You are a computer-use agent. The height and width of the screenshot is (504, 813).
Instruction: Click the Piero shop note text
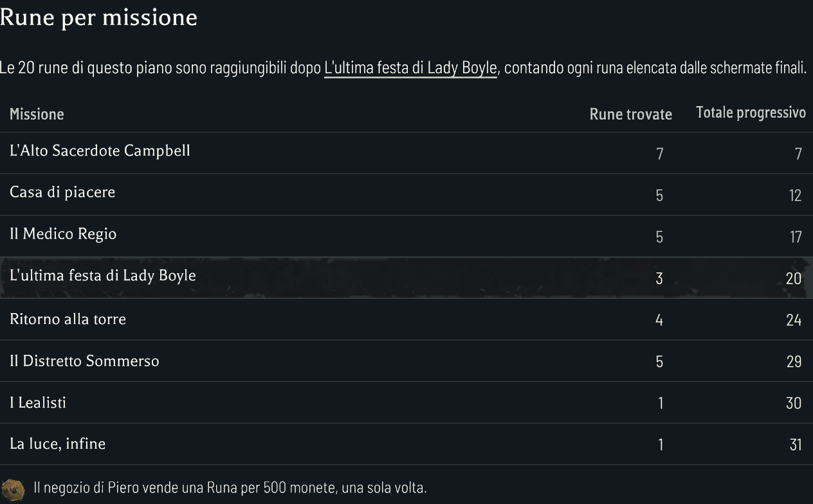tap(230, 488)
